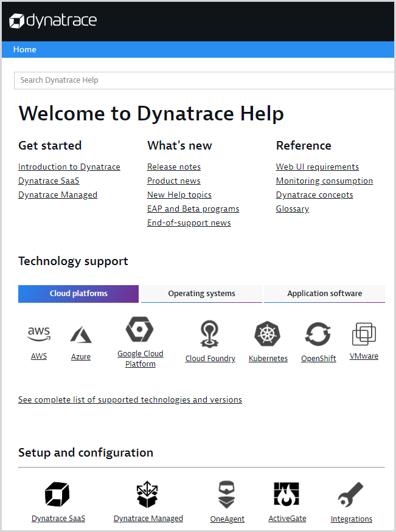Open Dynatrace SaaS link under Get started
396x532 pixels.
[x=49, y=181]
